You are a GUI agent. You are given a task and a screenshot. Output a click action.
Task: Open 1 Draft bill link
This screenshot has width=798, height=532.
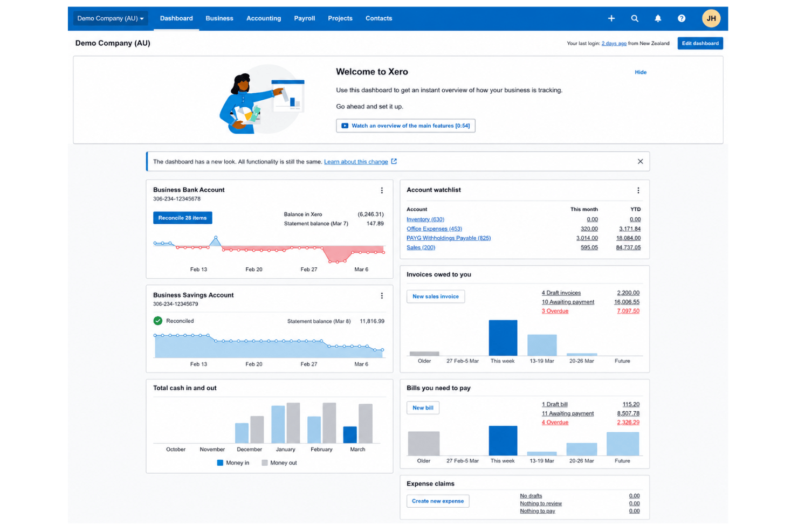tap(555, 405)
